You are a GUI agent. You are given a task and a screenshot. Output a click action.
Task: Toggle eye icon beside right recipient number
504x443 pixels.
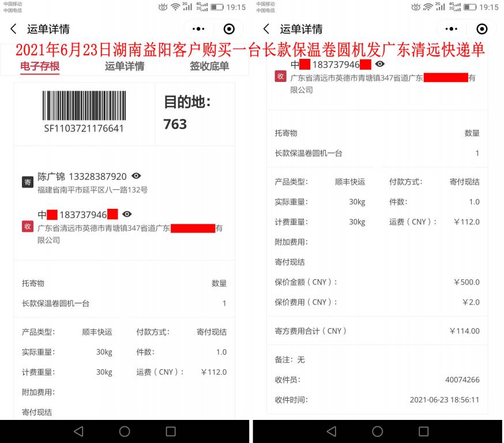point(379,65)
